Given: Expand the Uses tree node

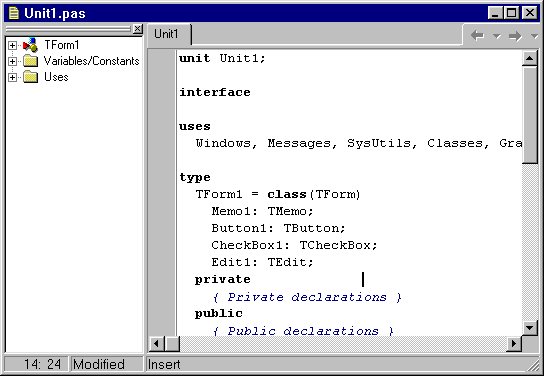Looking at the screenshot, I should [x=12, y=77].
